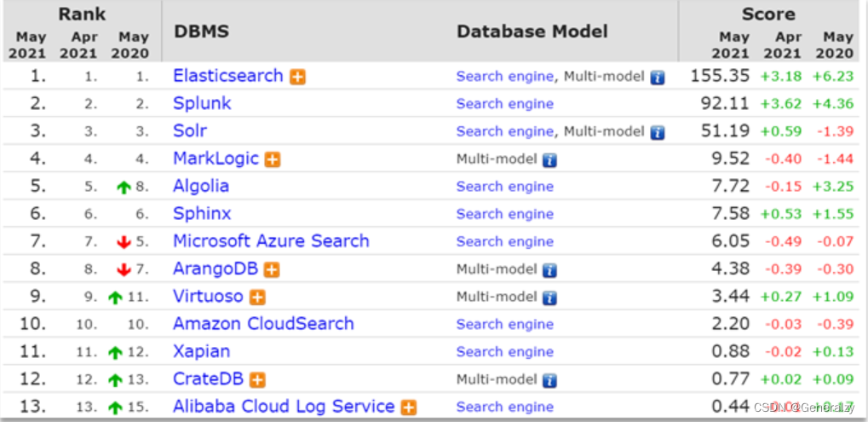The width and height of the screenshot is (868, 422).
Task: Click the blue info icon in the Virtuoso row
Action: pyautogui.click(x=549, y=298)
